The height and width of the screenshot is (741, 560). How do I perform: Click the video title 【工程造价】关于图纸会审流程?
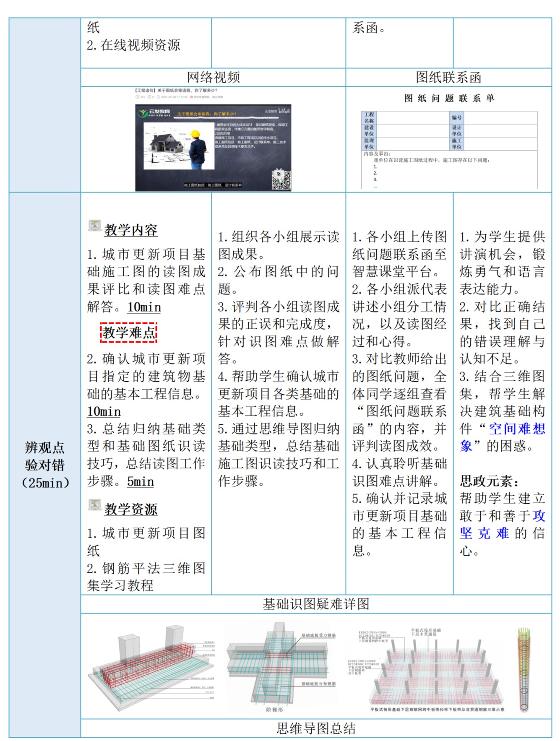click(x=176, y=90)
